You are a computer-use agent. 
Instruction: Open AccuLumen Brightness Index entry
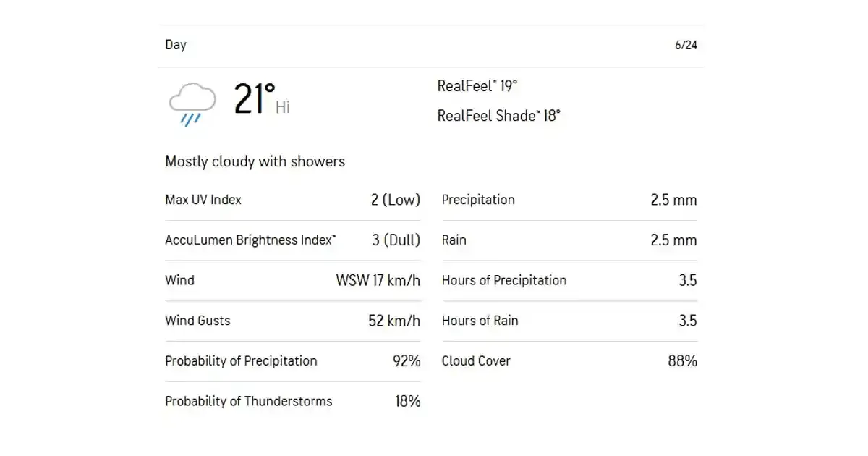293,240
